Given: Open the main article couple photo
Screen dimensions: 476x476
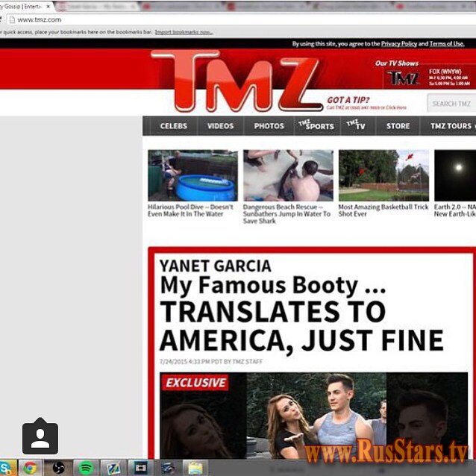Looking at the screenshot, I should click(x=313, y=416).
